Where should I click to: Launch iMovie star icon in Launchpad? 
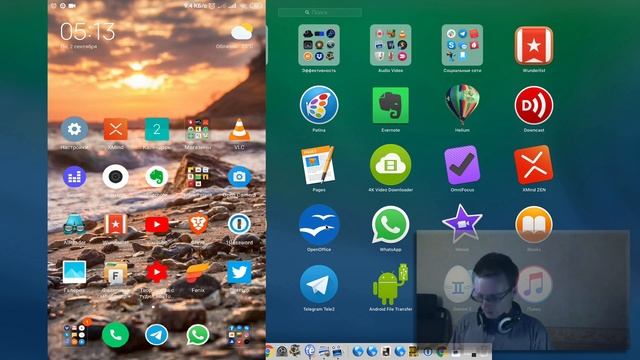[462, 224]
